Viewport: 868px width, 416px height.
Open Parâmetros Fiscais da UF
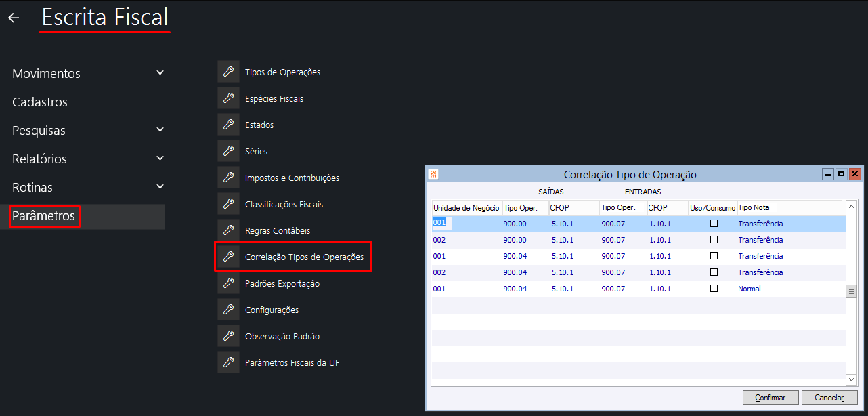tap(292, 362)
